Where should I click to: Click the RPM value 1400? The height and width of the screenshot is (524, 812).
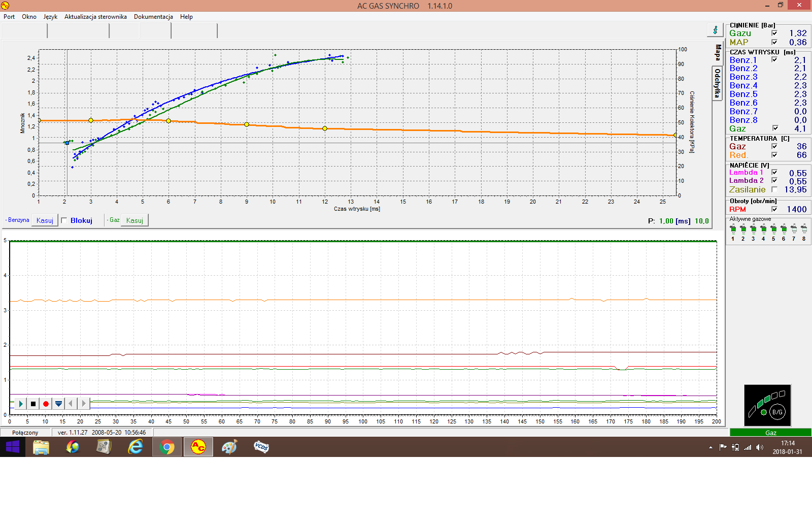click(796, 209)
